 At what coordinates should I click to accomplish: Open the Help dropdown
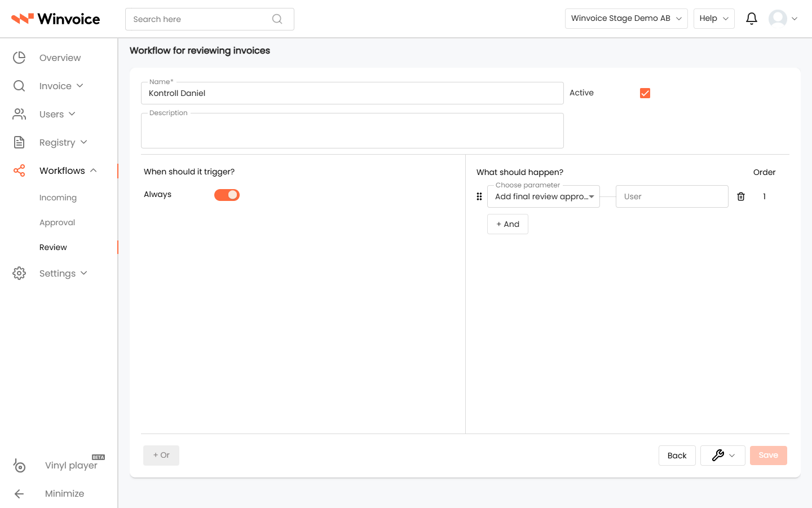click(714, 19)
